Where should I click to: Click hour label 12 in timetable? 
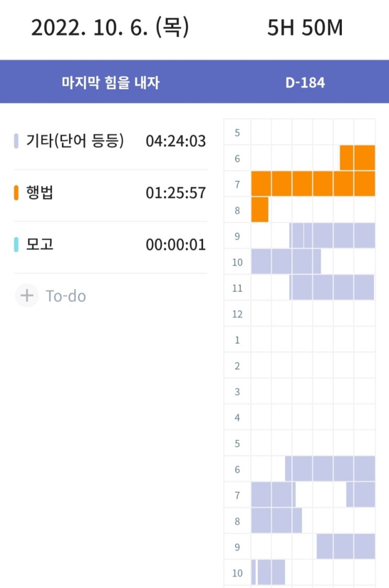[x=237, y=314]
